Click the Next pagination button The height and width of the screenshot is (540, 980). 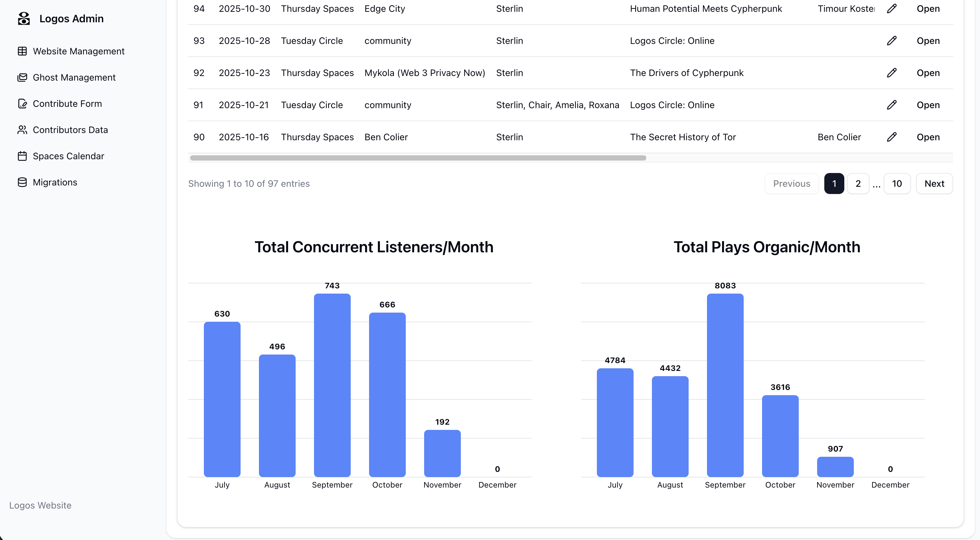point(934,184)
